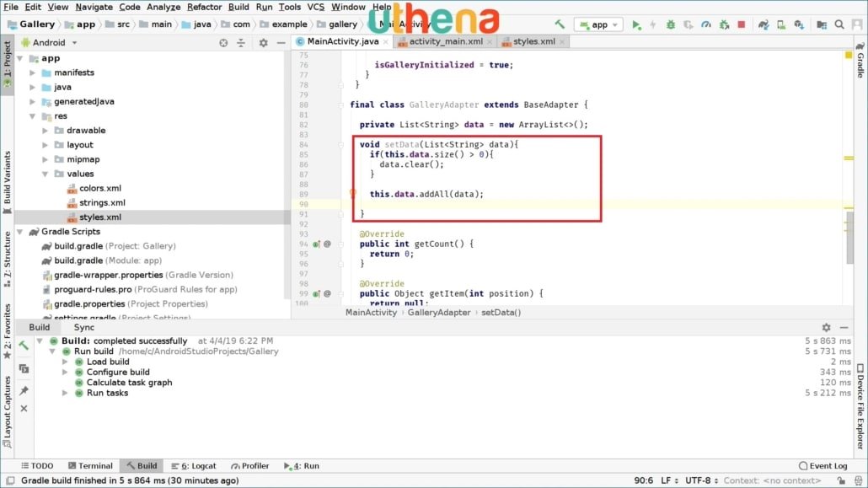
Task: Open the Gradle side panel
Action: click(860, 60)
